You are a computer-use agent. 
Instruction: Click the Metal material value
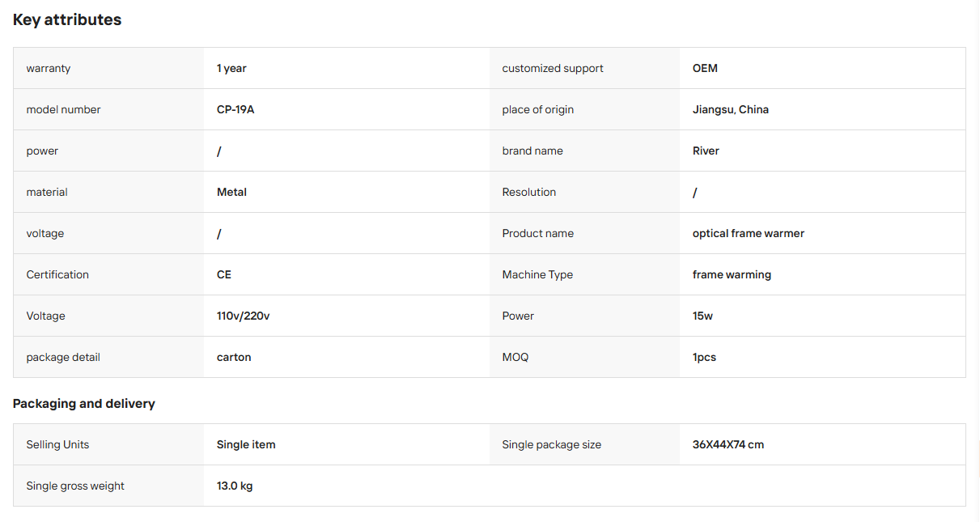[231, 192]
